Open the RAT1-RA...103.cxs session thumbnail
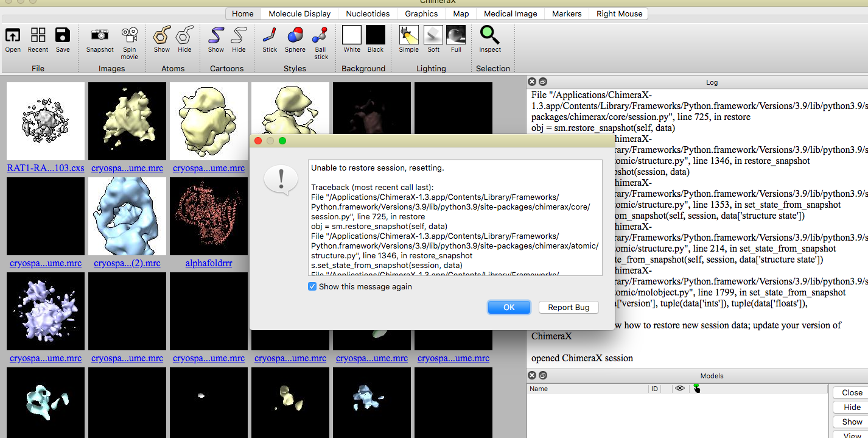 point(45,121)
